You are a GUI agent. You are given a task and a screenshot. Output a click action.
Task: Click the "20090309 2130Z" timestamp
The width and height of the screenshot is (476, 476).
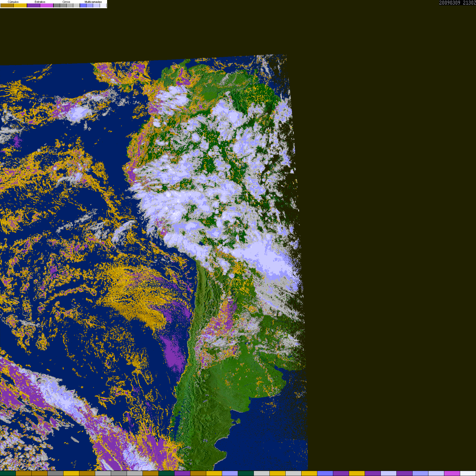(457, 3)
